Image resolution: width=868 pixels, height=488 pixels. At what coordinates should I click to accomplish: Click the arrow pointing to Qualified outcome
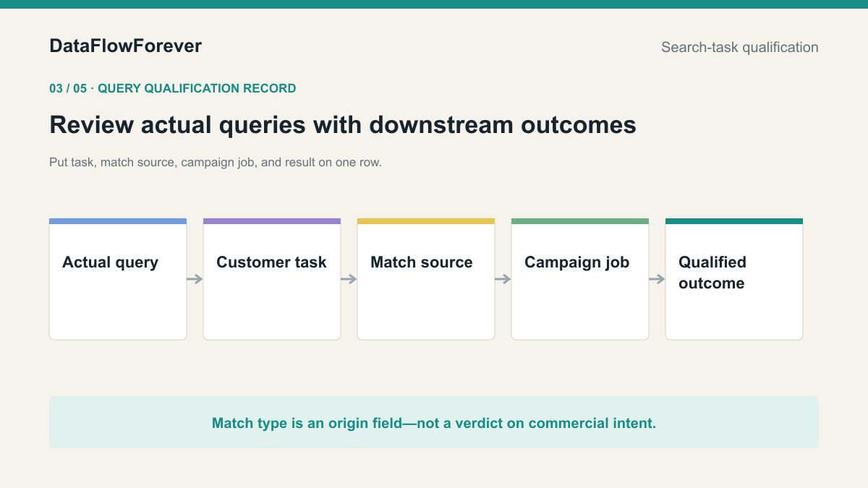coord(657,279)
